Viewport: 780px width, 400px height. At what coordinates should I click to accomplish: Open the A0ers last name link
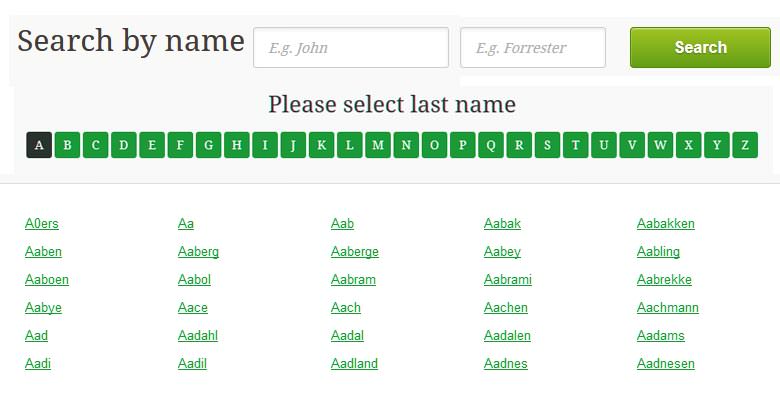(x=42, y=224)
